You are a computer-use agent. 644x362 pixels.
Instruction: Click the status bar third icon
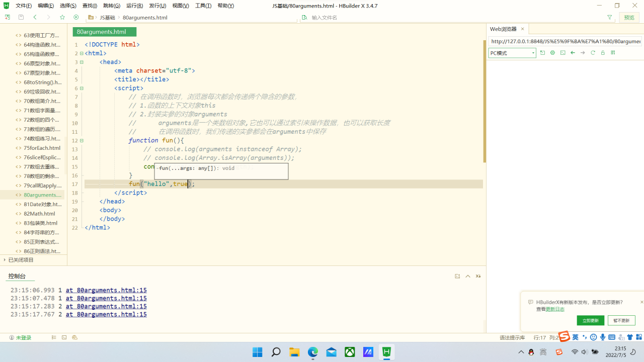point(74,337)
